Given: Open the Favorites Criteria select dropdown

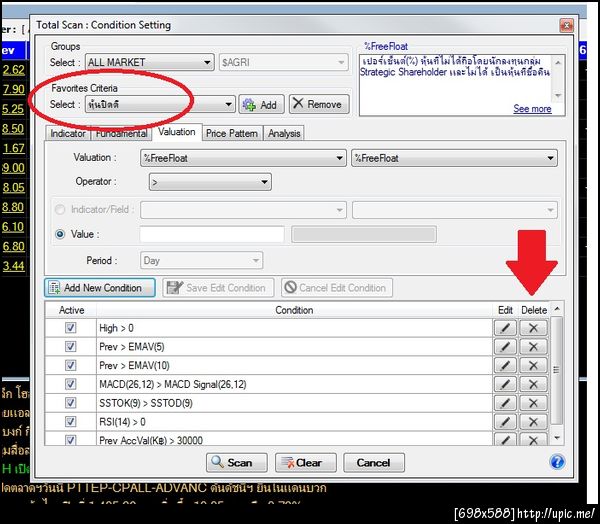Looking at the screenshot, I should [160, 104].
